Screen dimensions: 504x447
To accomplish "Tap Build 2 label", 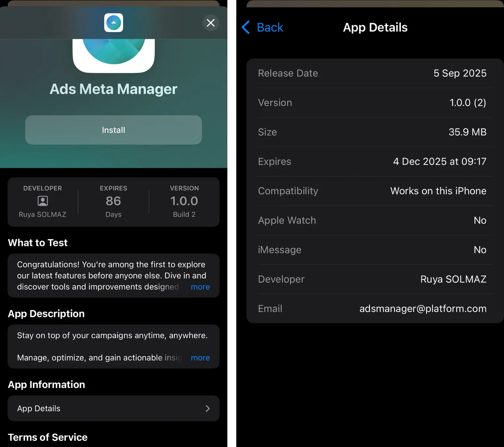I will (x=184, y=215).
